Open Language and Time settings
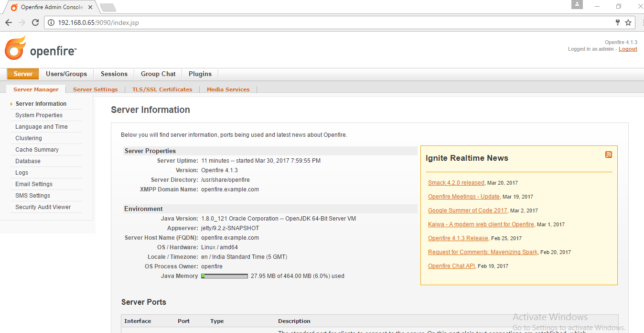 [x=42, y=127]
